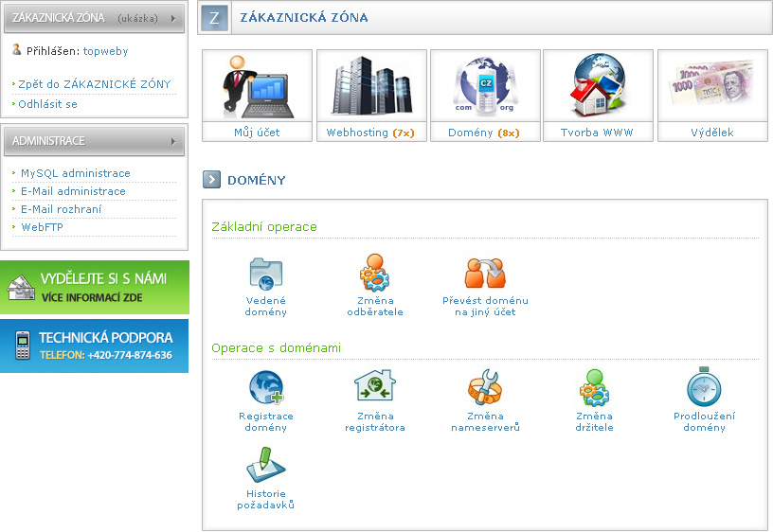
Task: Expand the ADMINISTRACE panel header arrow
Action: point(173,141)
